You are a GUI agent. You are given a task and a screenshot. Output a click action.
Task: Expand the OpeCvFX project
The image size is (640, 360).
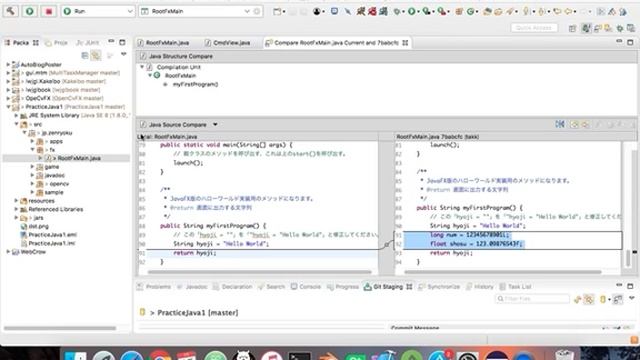click(x=8, y=98)
